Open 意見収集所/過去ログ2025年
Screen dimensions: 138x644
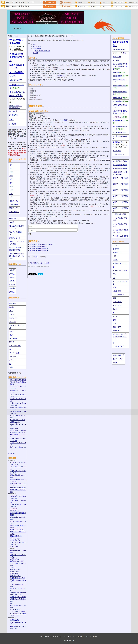pos(39,251)
